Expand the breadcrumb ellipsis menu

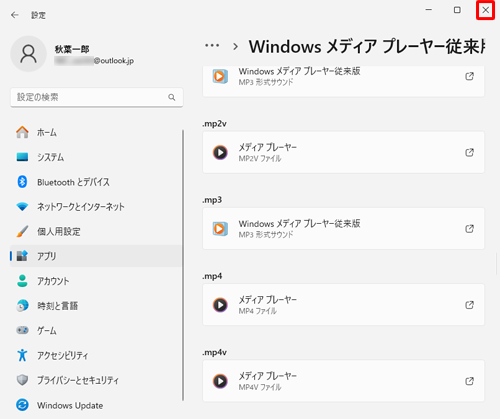point(212,46)
